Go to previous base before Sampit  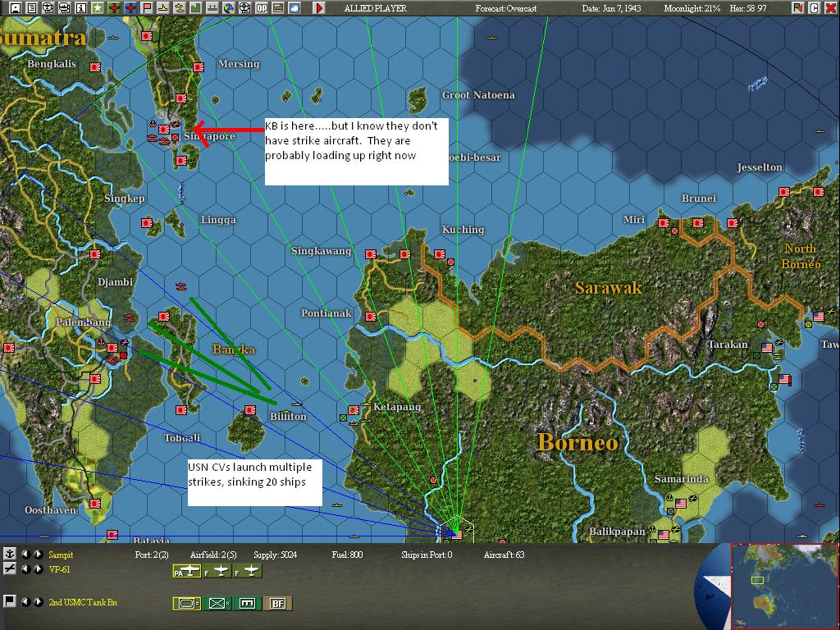pyautogui.click(x=25, y=554)
